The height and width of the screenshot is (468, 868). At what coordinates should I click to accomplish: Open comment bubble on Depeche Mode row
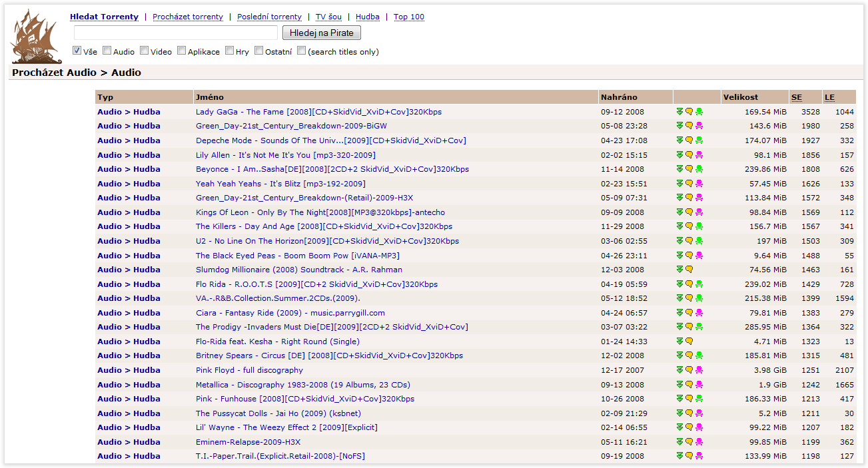point(689,140)
